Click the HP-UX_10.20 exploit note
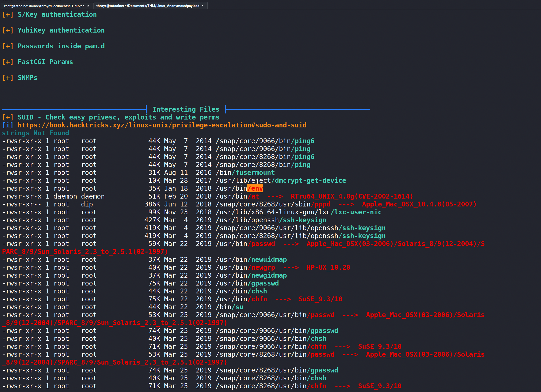This screenshot has height=392, width=541. [328, 267]
